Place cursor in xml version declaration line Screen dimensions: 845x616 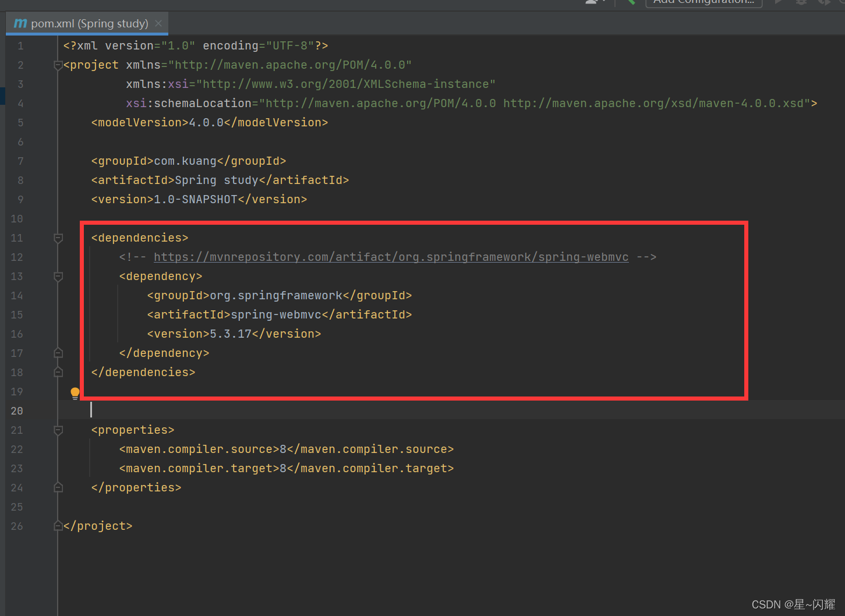pos(196,45)
